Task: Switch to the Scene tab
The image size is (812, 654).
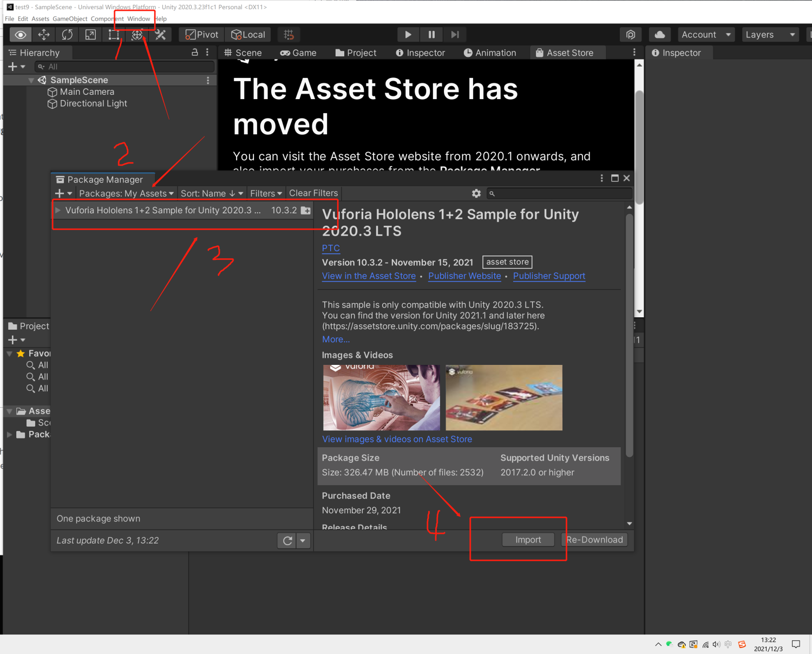Action: click(x=243, y=53)
